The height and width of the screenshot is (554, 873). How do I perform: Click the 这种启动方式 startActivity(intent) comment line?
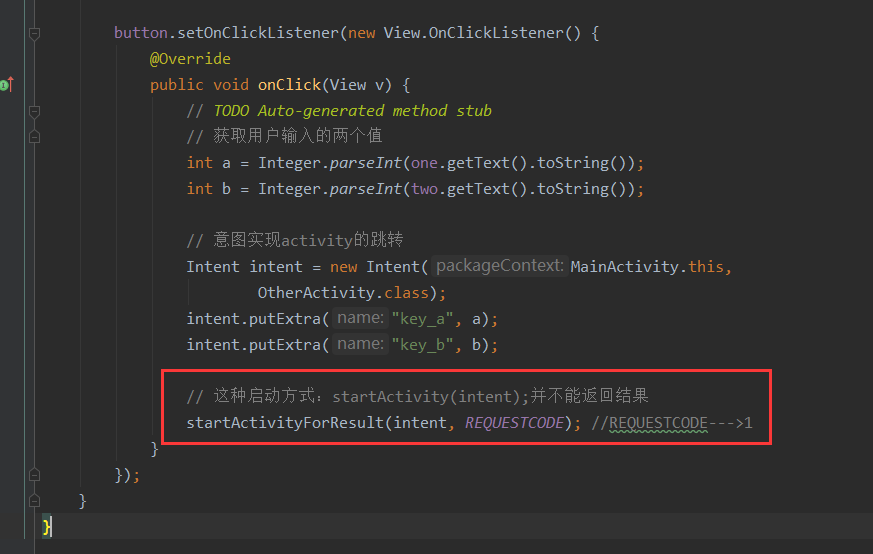click(418, 396)
